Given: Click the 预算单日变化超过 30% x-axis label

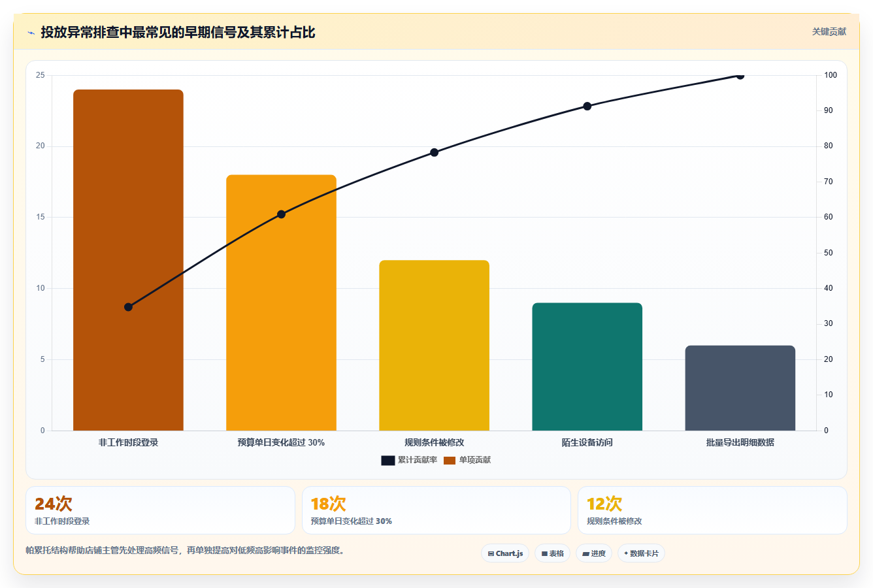Looking at the screenshot, I should pyautogui.click(x=281, y=442).
